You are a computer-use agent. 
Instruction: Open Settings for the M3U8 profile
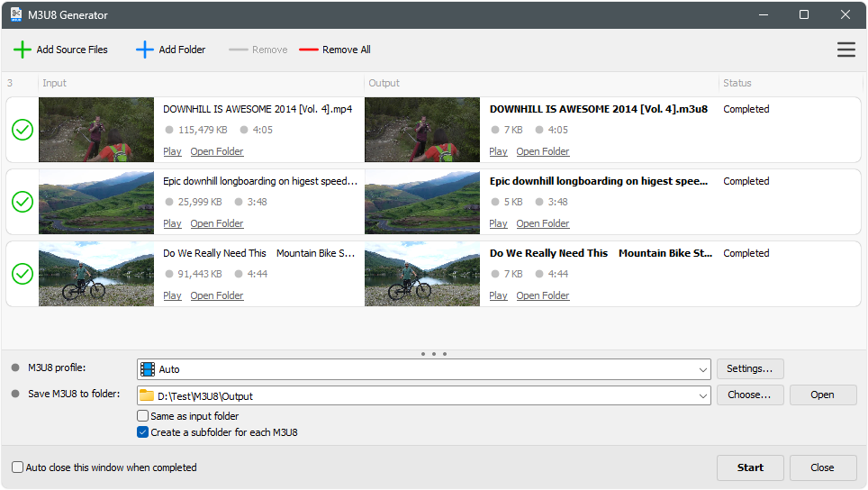point(749,368)
